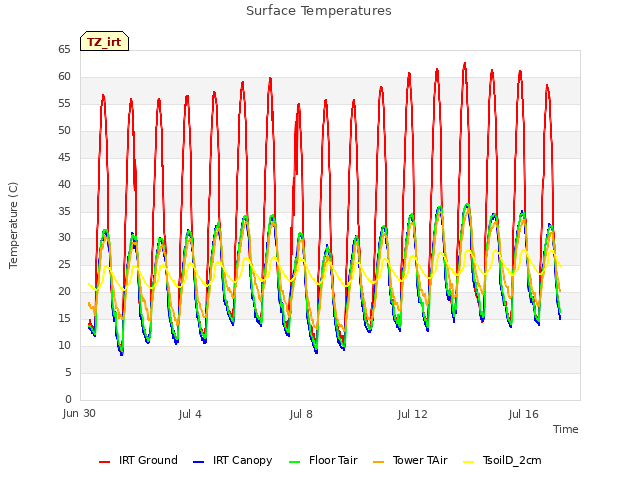Screen dimensions: 640x480
Task: Click the Time x-axis title
Action: 566,429
